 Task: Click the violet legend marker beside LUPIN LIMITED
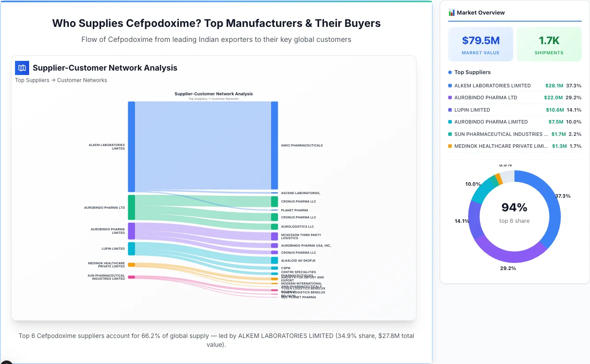click(x=449, y=109)
